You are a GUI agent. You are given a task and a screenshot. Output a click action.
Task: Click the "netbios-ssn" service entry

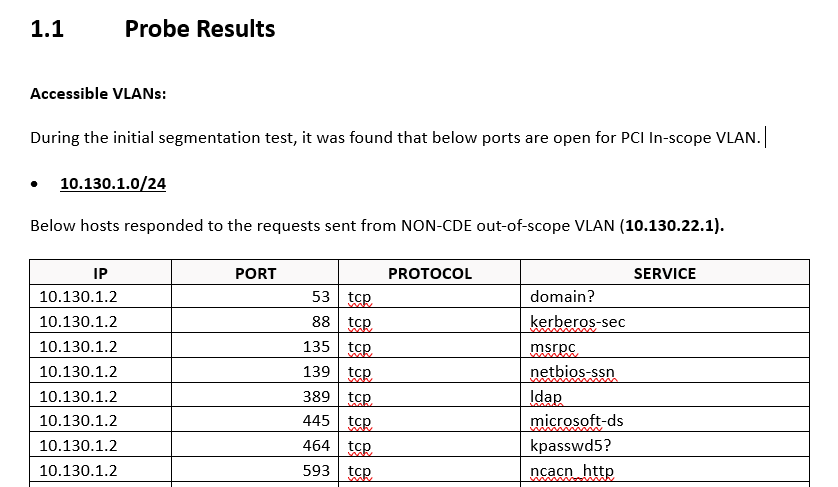(x=573, y=372)
